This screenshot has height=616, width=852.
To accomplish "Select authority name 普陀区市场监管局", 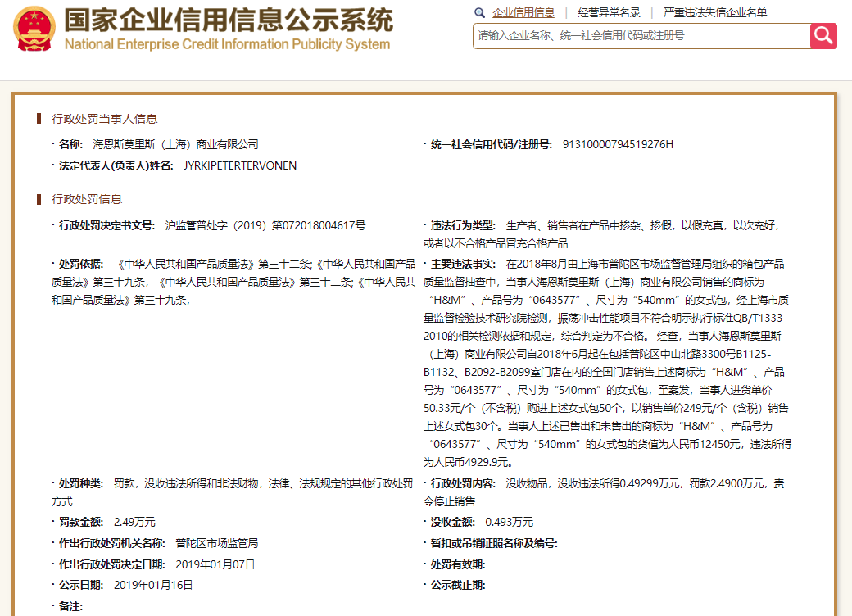I will coord(217,543).
